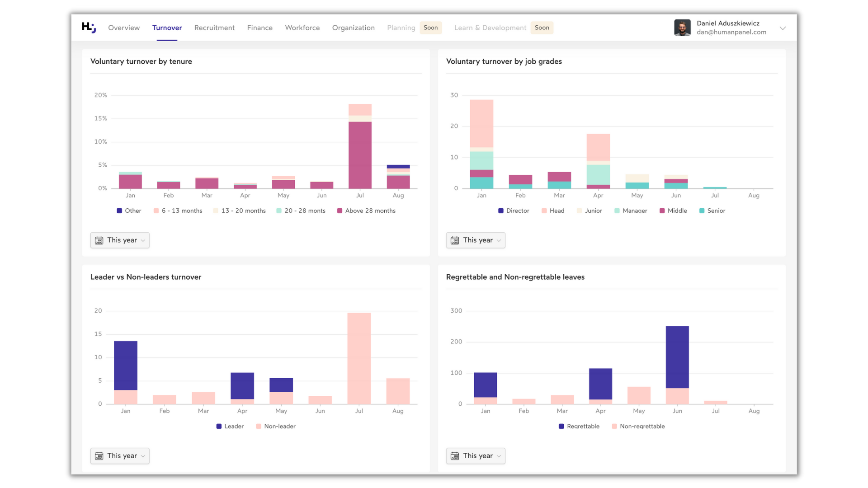The height and width of the screenshot is (488, 868).
Task: Click the 'Soon' badge next to Planning
Action: (x=430, y=28)
